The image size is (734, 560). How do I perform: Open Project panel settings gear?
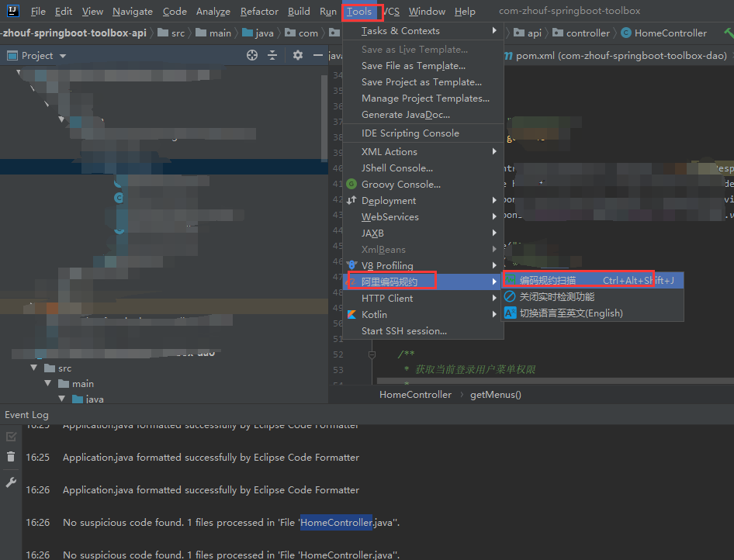298,55
